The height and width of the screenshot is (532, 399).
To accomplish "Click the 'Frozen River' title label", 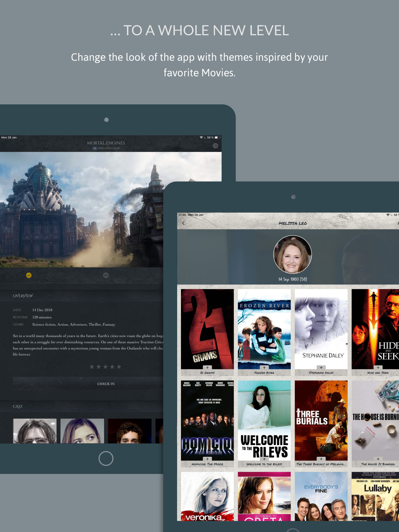I will pos(264,373).
